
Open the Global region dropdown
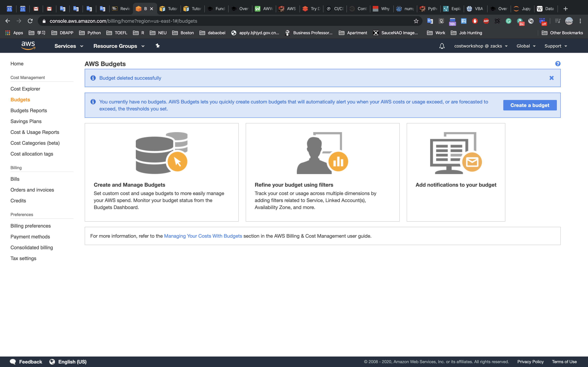pyautogui.click(x=526, y=46)
